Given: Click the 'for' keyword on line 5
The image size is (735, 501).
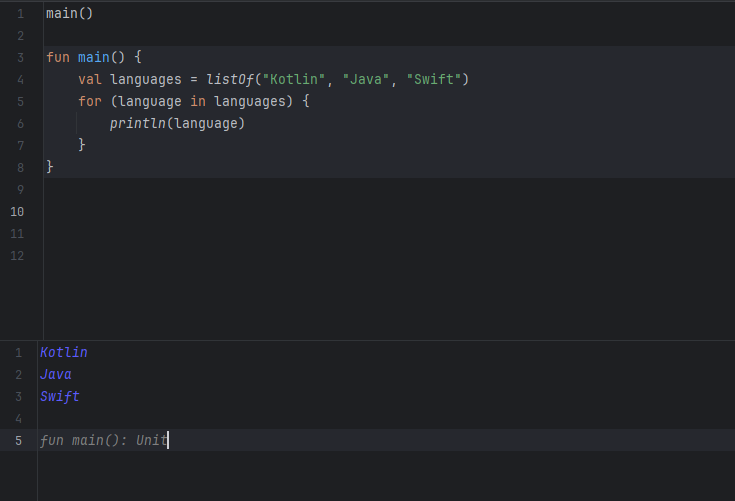Looking at the screenshot, I should (90, 102).
